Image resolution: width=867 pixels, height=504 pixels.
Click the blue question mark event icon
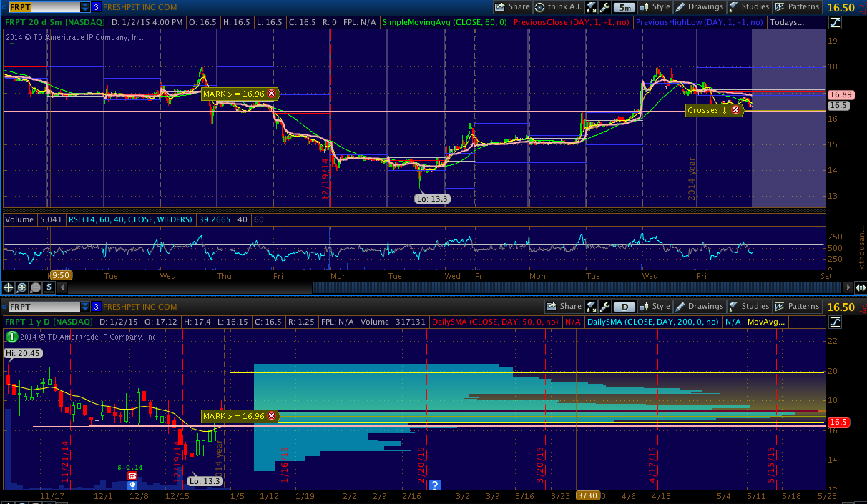pyautogui.click(x=434, y=485)
